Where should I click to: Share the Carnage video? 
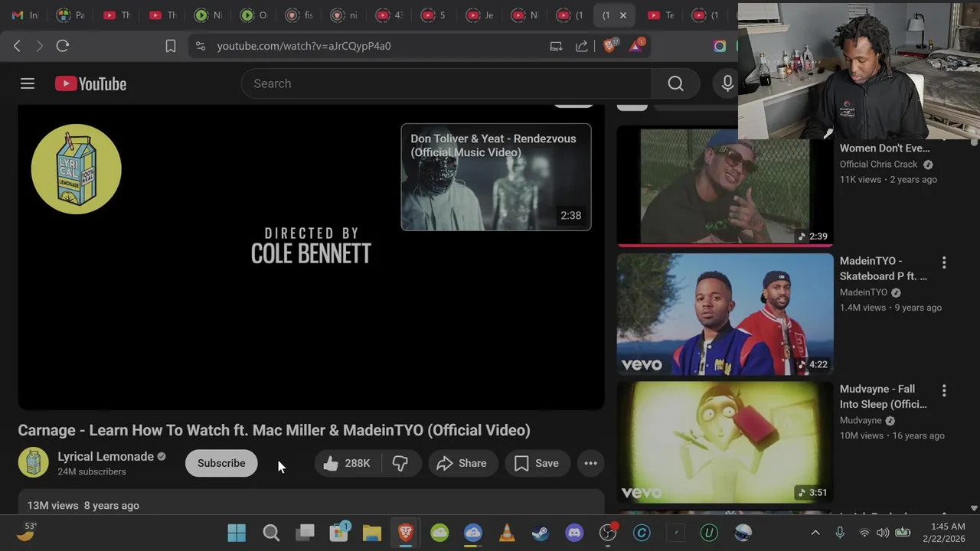tap(462, 463)
